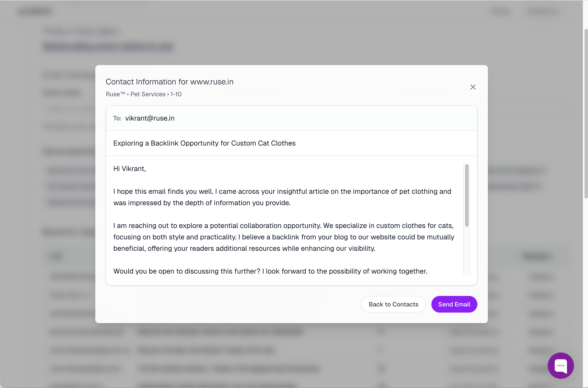588x388 pixels.
Task: Close the Contact Information dialog
Action: tap(473, 87)
